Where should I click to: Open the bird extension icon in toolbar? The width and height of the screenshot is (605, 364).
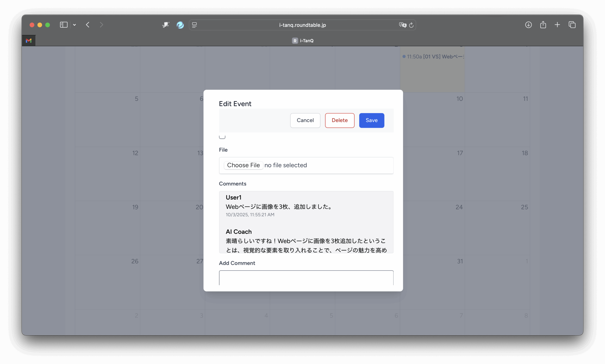pyautogui.click(x=166, y=25)
